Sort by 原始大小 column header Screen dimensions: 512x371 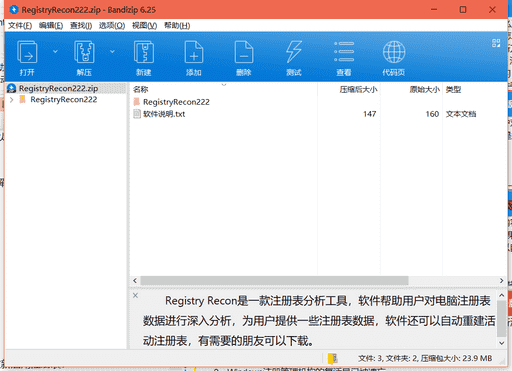pyautogui.click(x=425, y=89)
